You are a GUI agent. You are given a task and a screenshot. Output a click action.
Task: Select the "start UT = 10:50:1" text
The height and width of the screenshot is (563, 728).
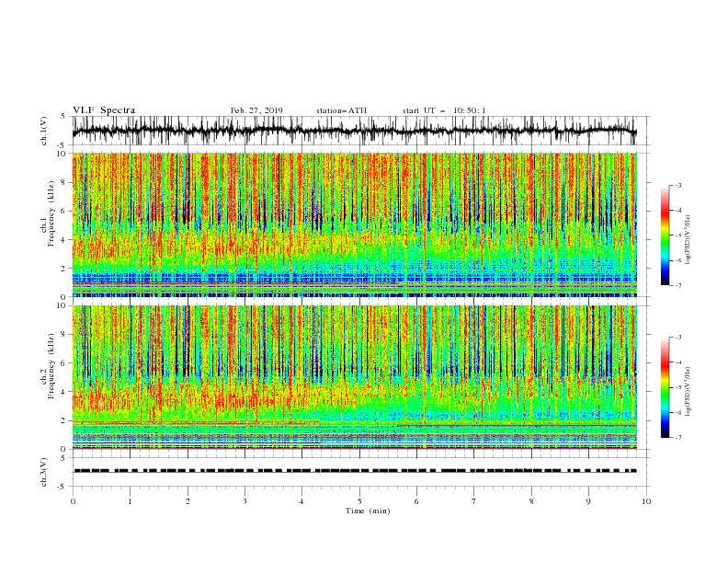444,110
